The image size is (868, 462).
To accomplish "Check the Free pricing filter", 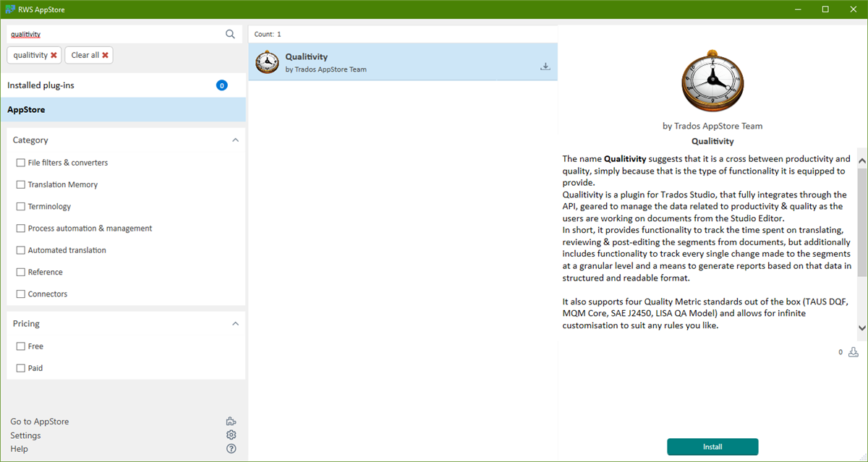I will [20, 346].
